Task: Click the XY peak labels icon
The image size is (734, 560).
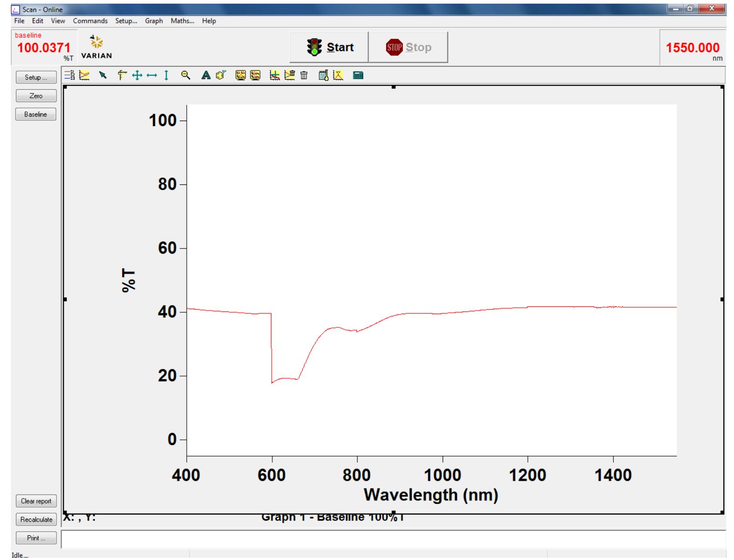Action: (x=338, y=76)
